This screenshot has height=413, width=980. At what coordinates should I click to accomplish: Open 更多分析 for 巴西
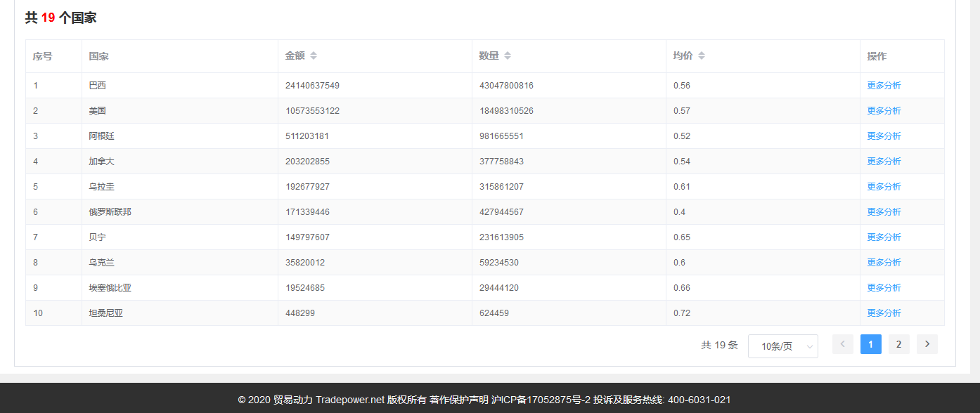(x=884, y=86)
